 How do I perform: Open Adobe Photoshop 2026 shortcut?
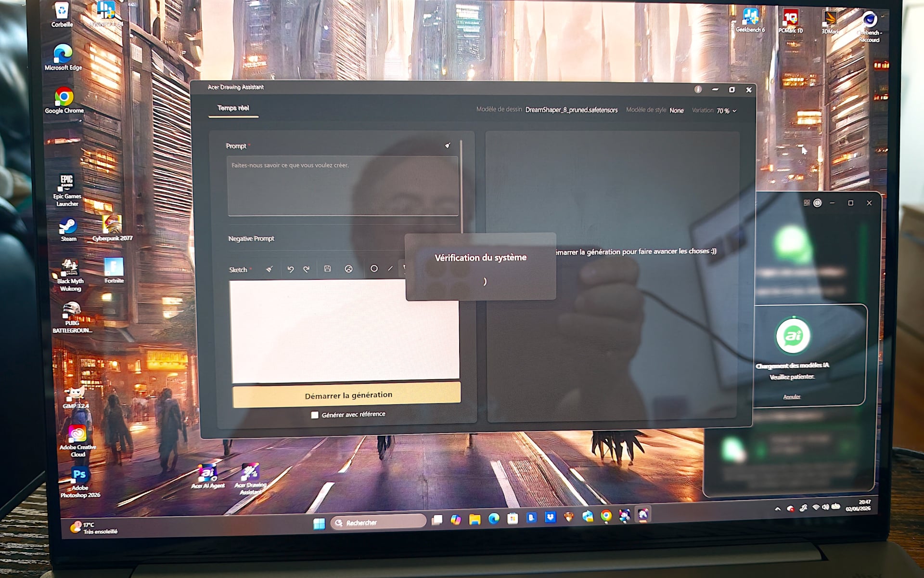pos(80,482)
